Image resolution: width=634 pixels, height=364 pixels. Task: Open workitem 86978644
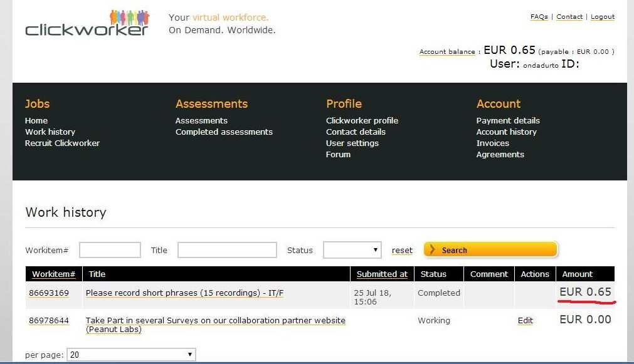[49, 320]
